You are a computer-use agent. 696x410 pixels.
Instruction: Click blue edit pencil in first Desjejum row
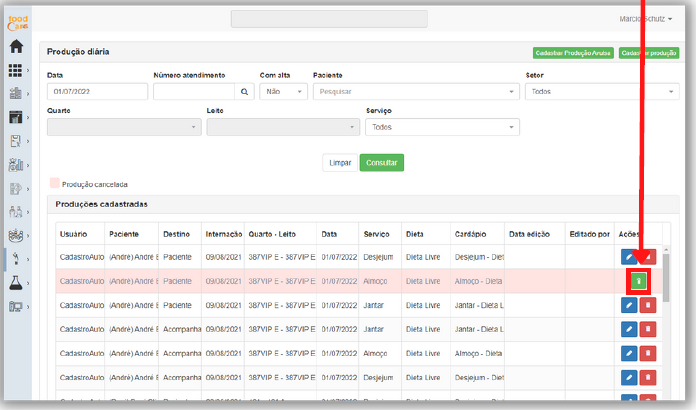coord(628,258)
